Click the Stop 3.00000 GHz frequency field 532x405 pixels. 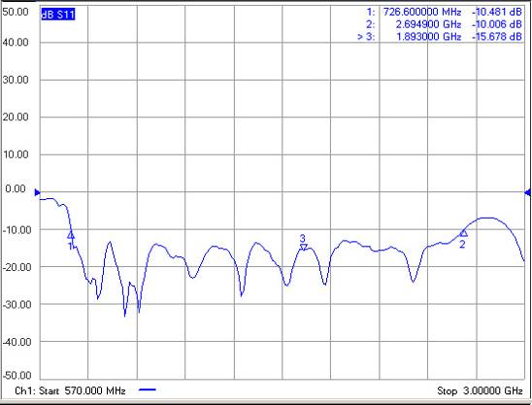coord(480,390)
